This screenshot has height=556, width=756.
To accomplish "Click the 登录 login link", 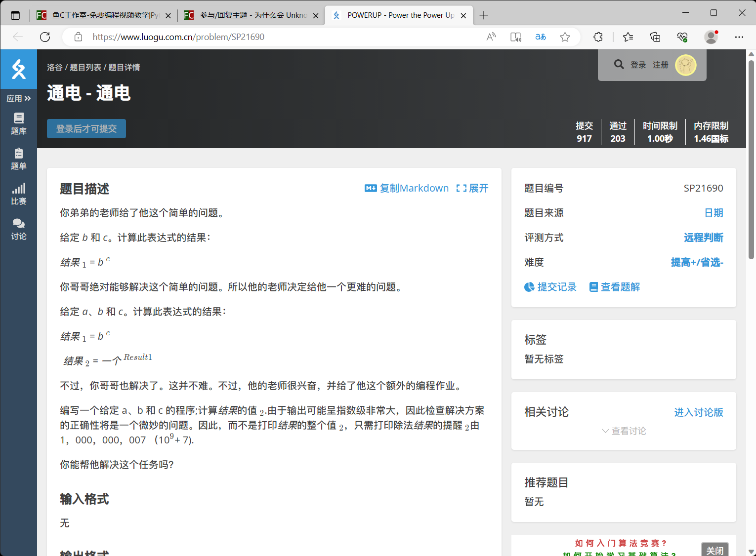I will click(638, 65).
